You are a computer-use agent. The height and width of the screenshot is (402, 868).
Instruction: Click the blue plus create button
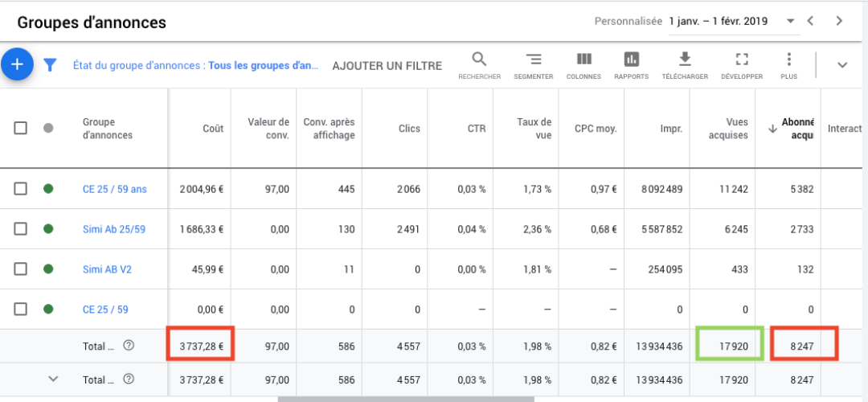(x=17, y=64)
